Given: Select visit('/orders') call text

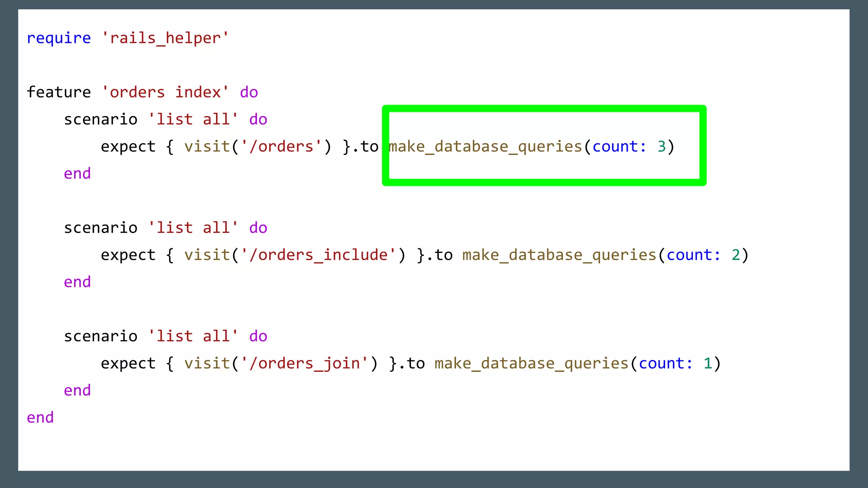Looking at the screenshot, I should pos(258,147).
